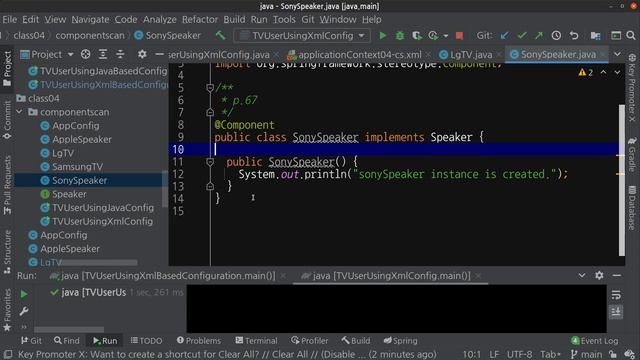
Task: Open the Problems tool window
Action: click(199, 340)
